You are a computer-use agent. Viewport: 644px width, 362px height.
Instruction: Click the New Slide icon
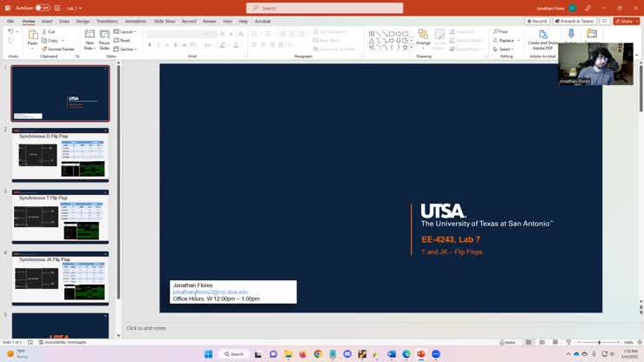[x=90, y=37]
